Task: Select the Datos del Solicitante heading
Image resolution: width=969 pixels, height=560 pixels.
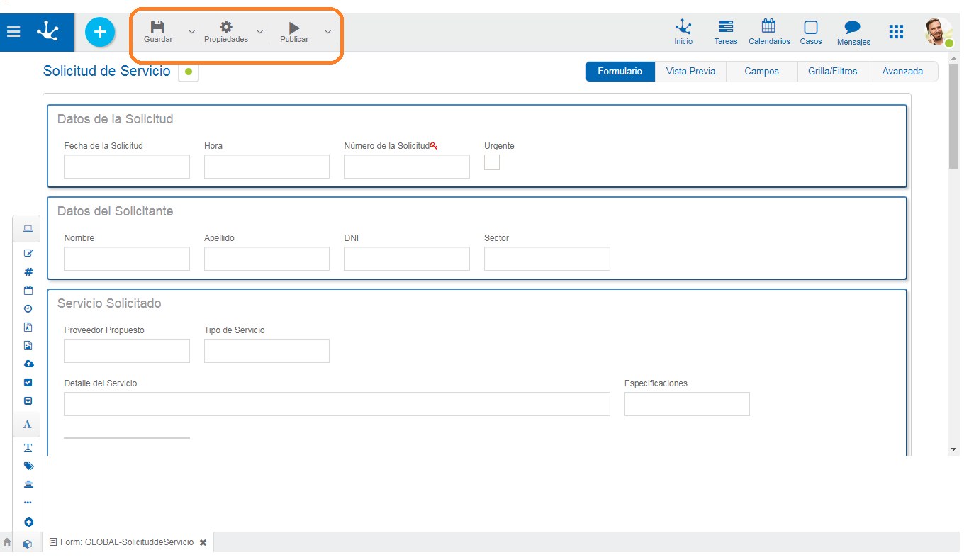Action: [x=115, y=211]
